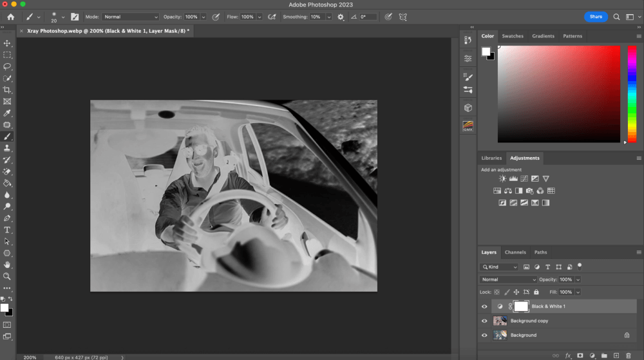Create a new group with folder icon

604,355
